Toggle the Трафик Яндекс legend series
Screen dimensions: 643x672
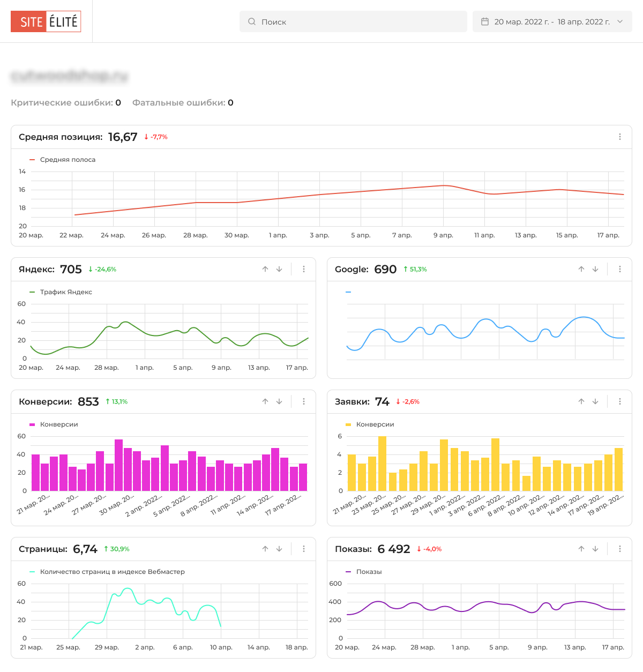tap(61, 292)
